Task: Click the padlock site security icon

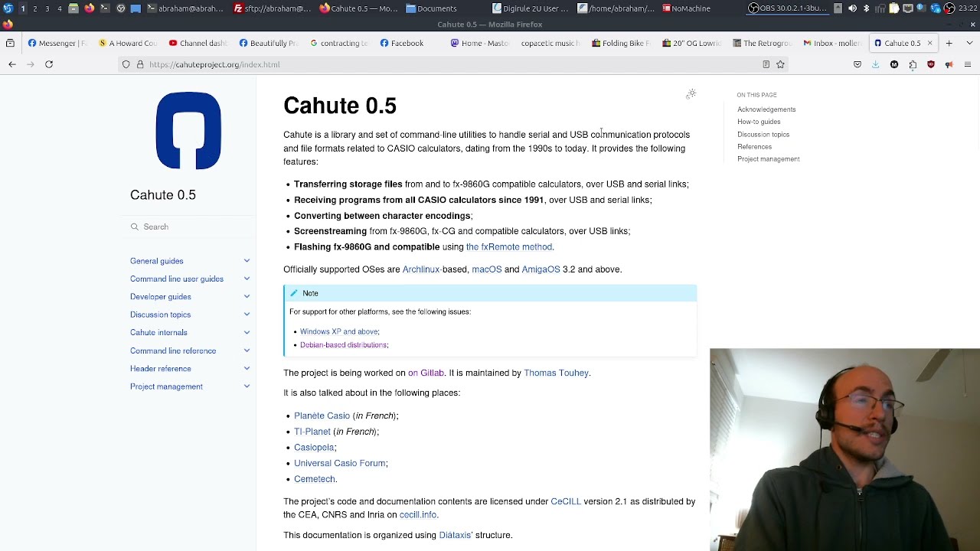Action: coord(140,64)
